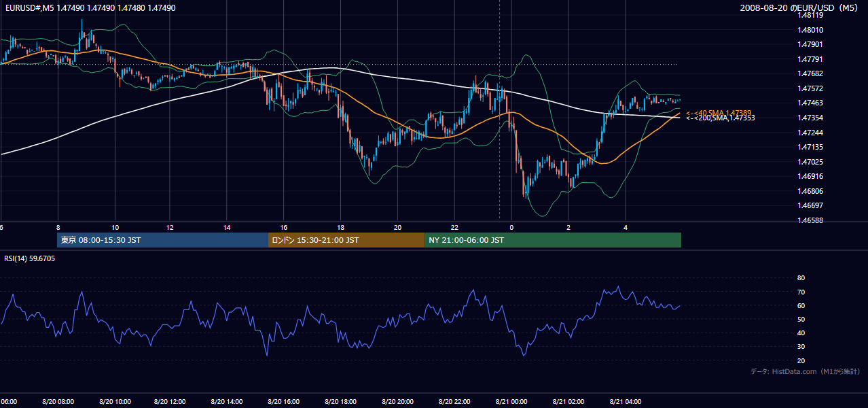This screenshot has width=868, height=408.
Task: Click the 8/20 10:00 time label
Action: point(115,402)
